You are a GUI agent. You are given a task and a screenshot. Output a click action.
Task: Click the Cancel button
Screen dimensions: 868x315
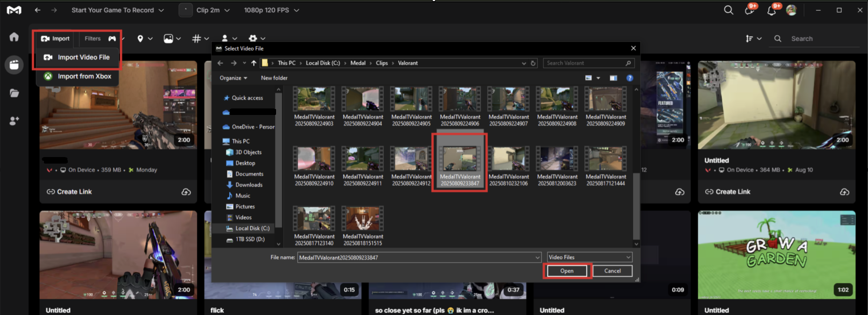click(x=613, y=271)
